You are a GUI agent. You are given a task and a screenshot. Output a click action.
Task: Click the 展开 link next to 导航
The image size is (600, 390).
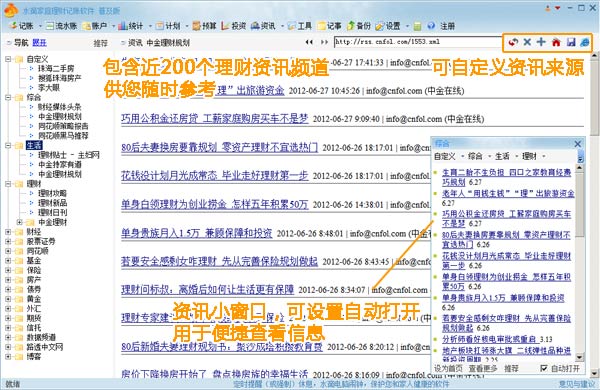pyautogui.click(x=39, y=42)
